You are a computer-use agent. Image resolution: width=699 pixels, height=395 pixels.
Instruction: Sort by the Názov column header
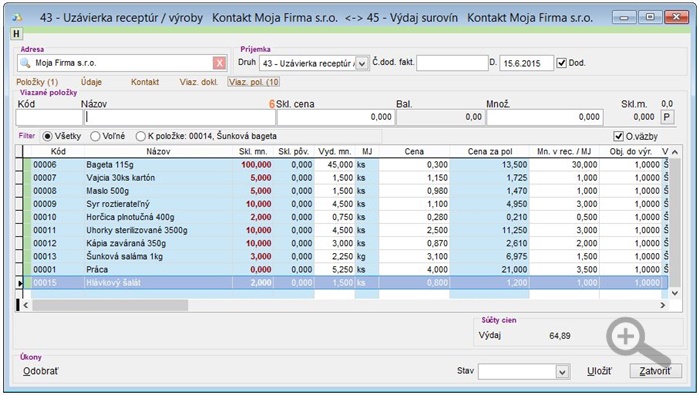[x=158, y=152]
